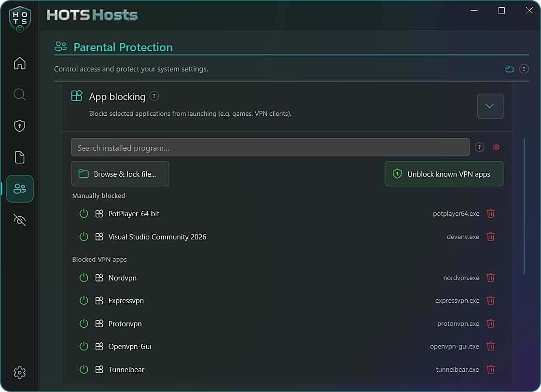The image size is (541, 392).
Task: Select expressvpn.exe filename text
Action: 457,301
